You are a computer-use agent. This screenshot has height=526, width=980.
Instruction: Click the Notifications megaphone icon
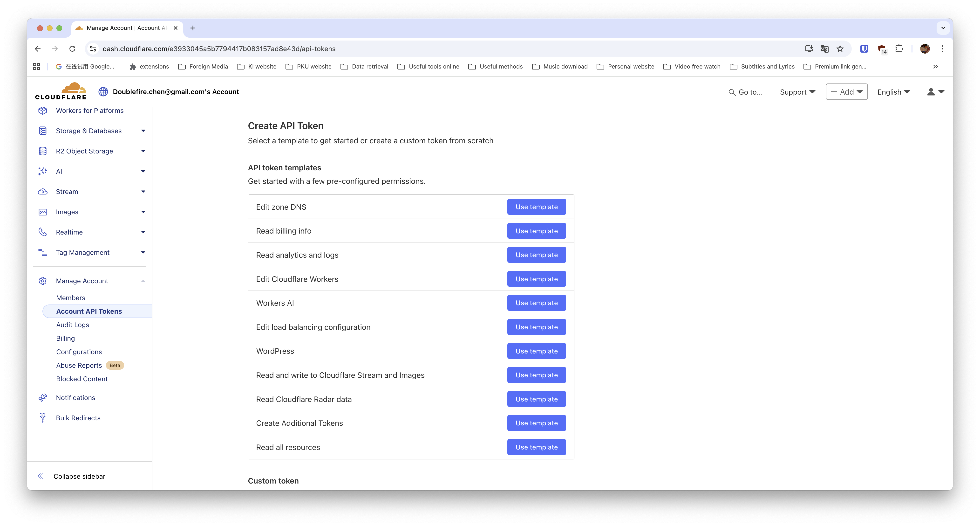pyautogui.click(x=43, y=398)
